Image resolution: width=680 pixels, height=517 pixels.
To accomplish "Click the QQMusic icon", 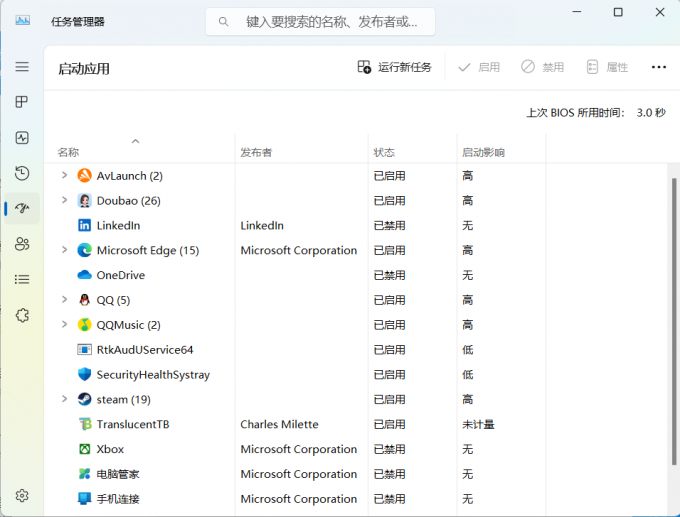I will pyautogui.click(x=85, y=325).
